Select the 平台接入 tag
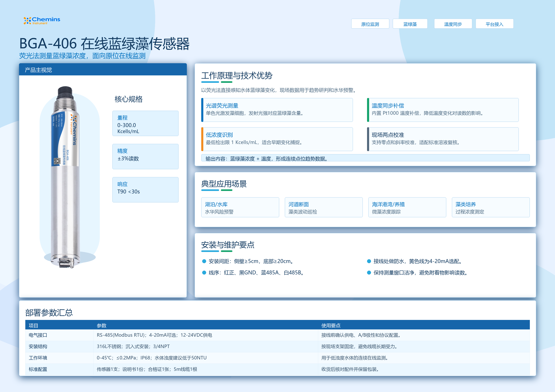 (x=494, y=24)
